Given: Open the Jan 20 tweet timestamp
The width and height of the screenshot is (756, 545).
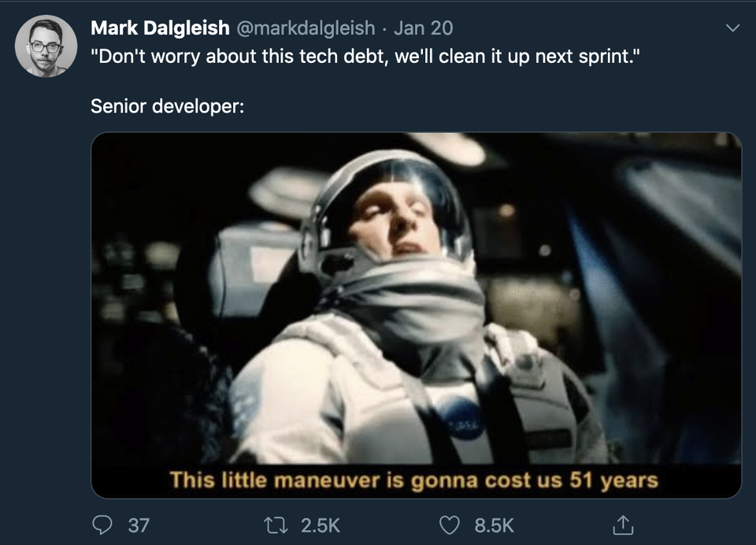Looking at the screenshot, I should (424, 28).
